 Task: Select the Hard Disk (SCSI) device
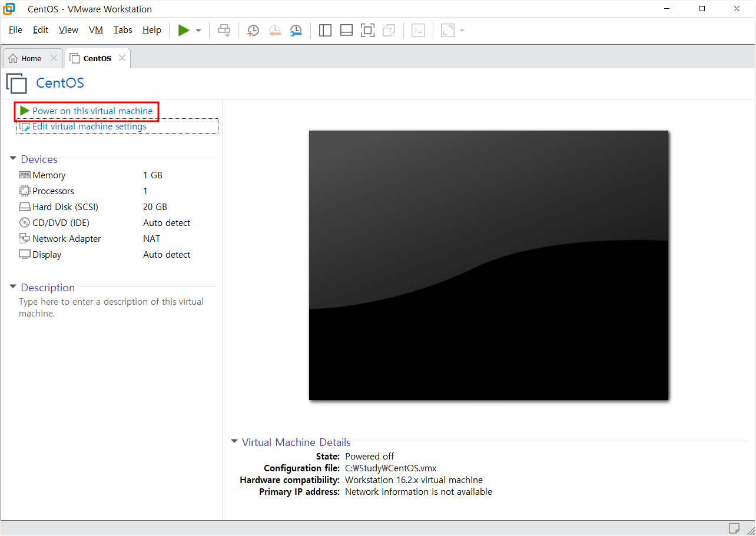coord(117,207)
